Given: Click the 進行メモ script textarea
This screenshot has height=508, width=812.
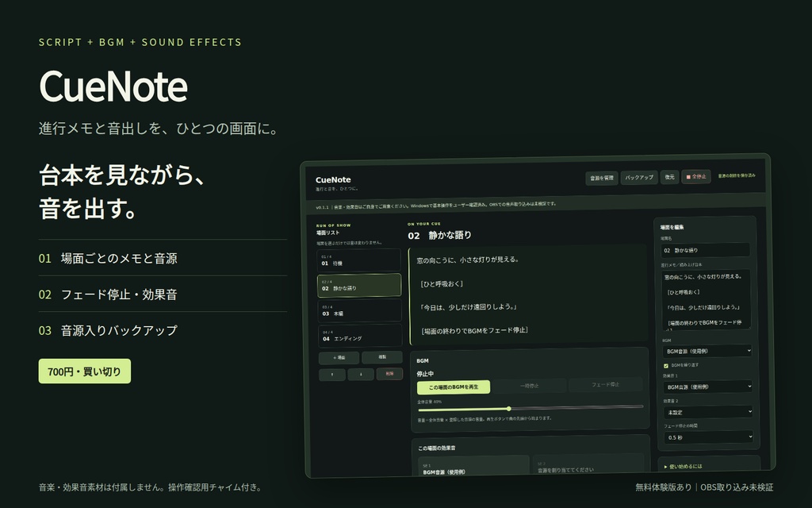Looking at the screenshot, I should pos(706,299).
